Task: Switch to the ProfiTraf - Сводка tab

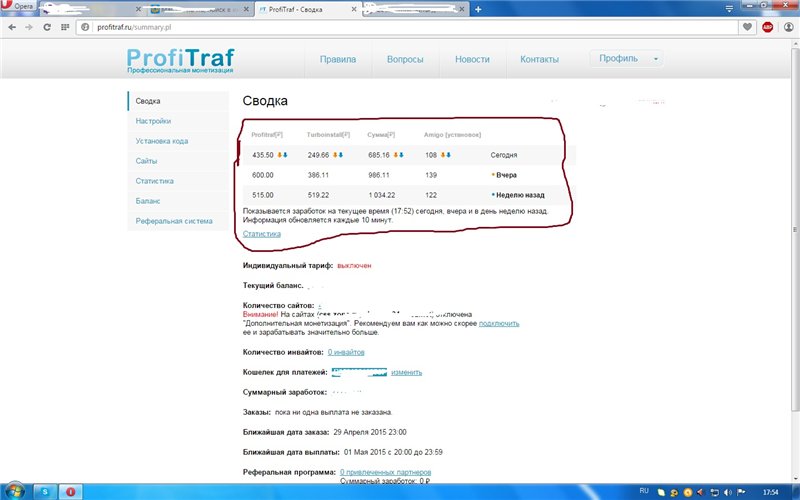Action: click(308, 9)
